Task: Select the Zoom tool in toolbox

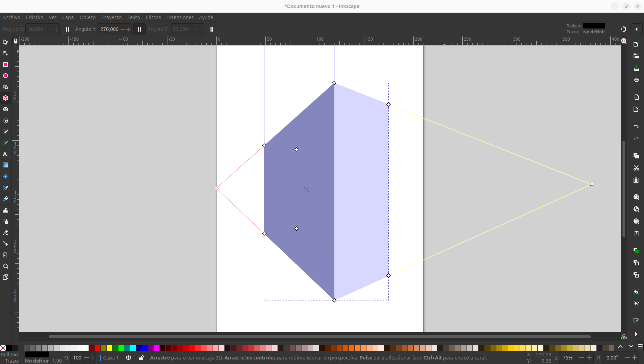Action: pos(6,266)
